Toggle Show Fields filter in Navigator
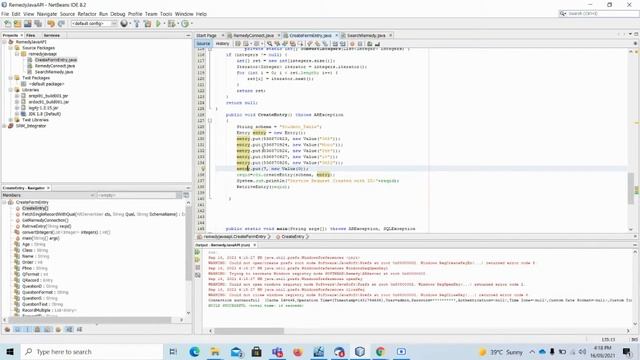640x360 pixels. (x=18, y=329)
